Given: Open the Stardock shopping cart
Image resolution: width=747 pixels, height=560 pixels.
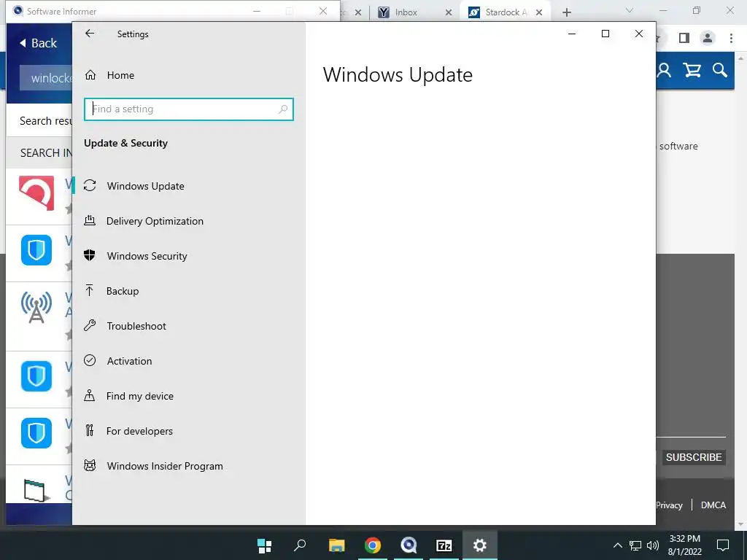Looking at the screenshot, I should coord(692,71).
